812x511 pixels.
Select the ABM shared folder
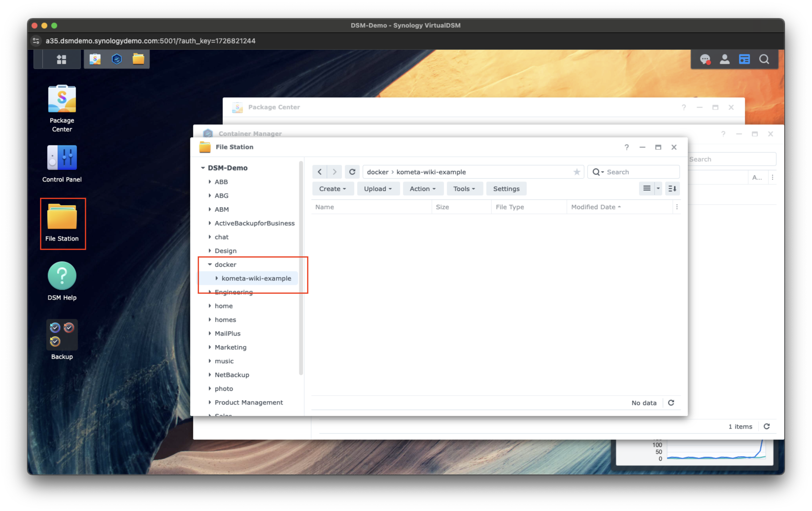pyautogui.click(x=221, y=209)
